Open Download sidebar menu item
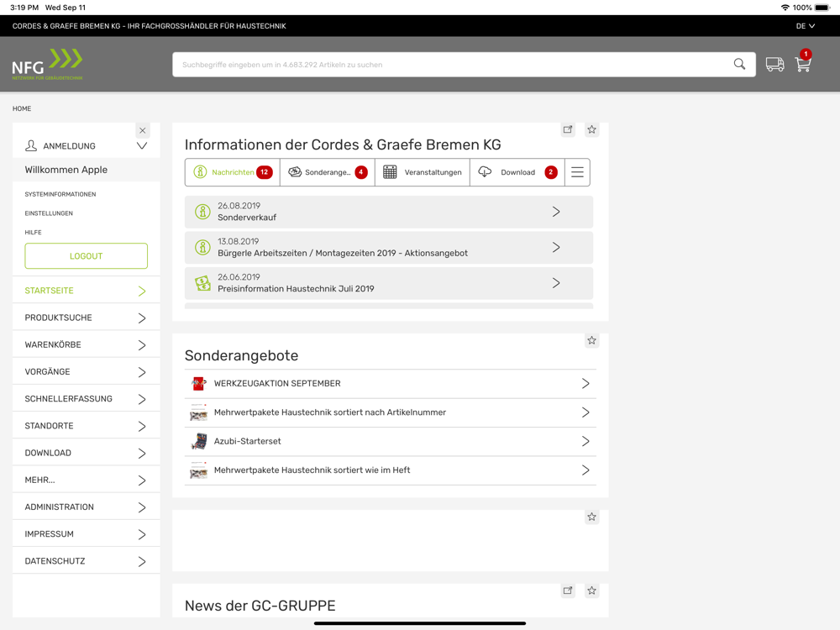This screenshot has height=630, width=840. click(x=86, y=453)
